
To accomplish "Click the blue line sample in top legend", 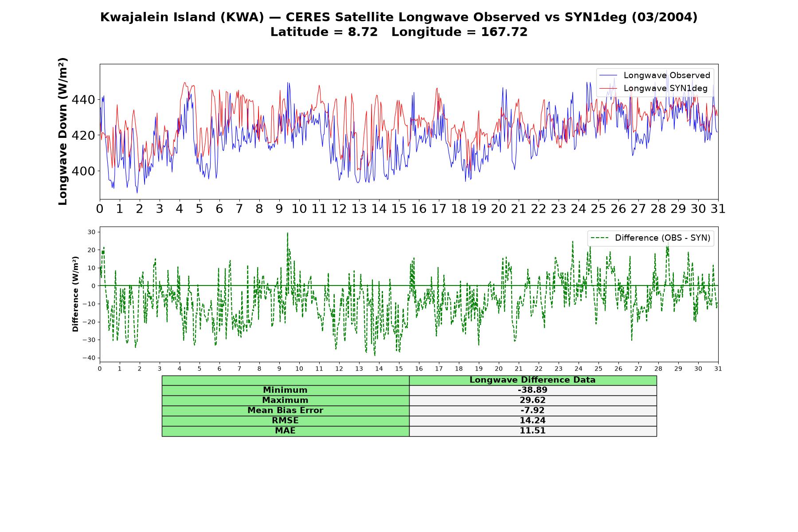I will [x=608, y=75].
